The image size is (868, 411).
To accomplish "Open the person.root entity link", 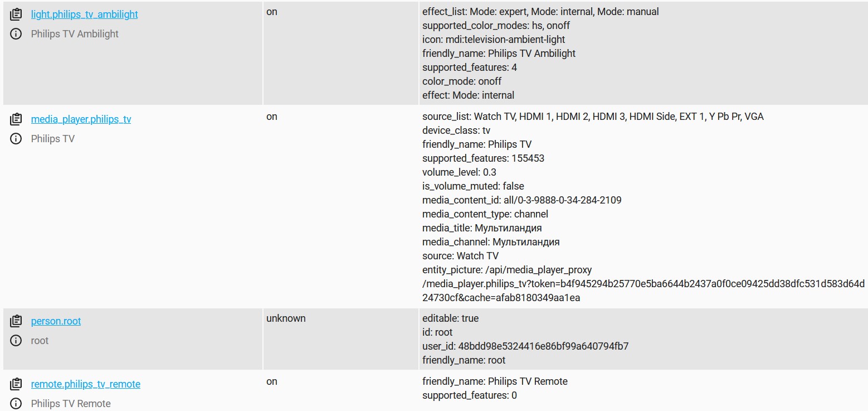I will coord(56,321).
